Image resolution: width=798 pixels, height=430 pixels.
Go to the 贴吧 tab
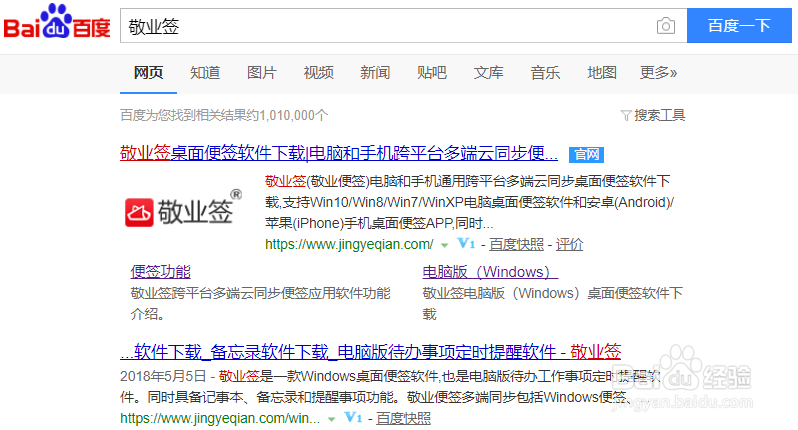coord(432,73)
